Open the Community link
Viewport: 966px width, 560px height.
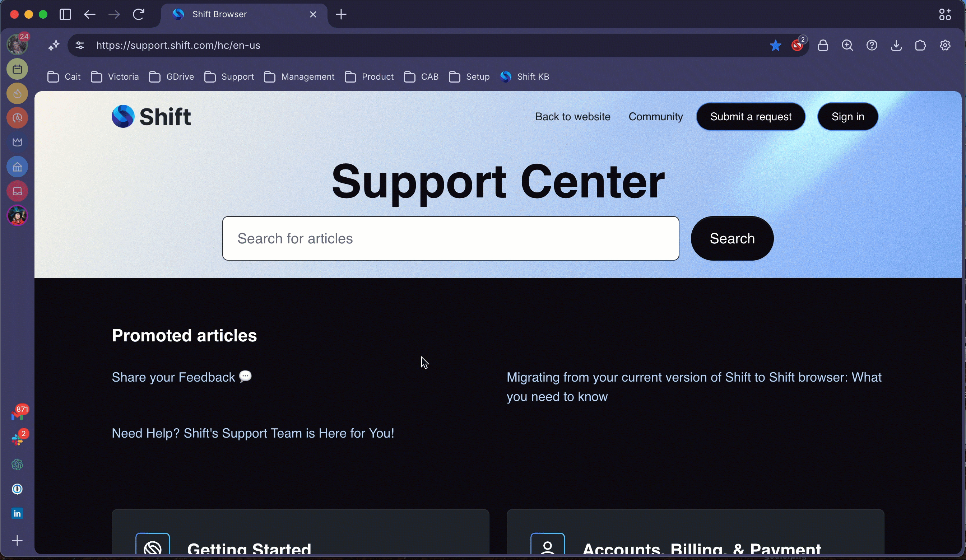(x=655, y=117)
